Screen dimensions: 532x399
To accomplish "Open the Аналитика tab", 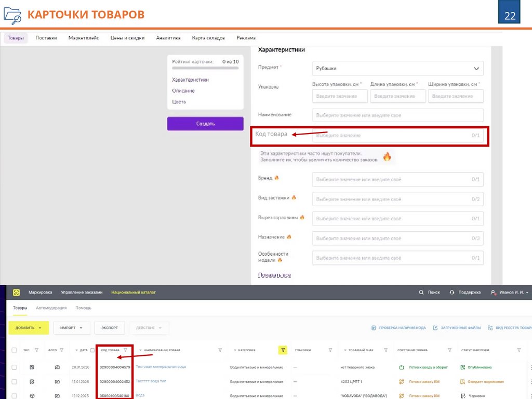I will coord(168,38).
